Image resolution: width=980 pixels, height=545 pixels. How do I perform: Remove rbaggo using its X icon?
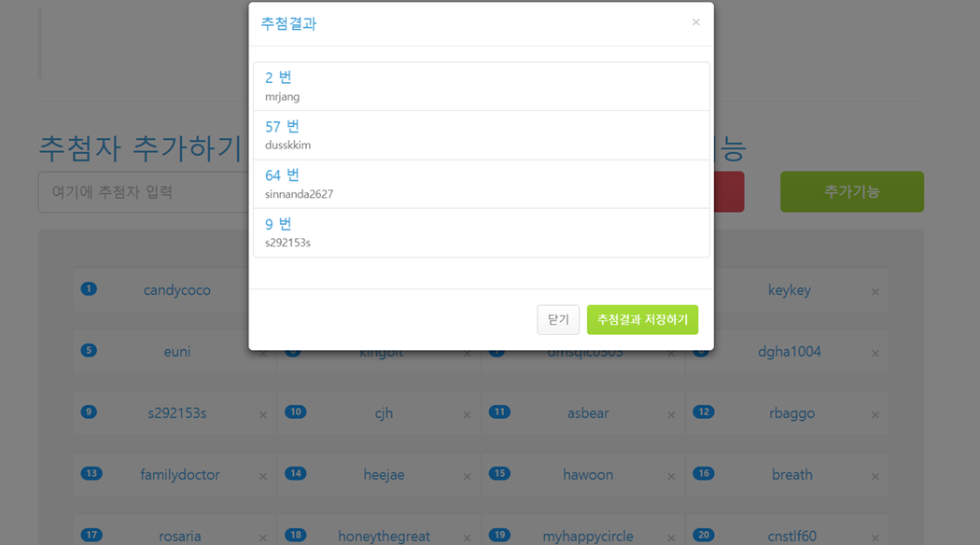(875, 415)
